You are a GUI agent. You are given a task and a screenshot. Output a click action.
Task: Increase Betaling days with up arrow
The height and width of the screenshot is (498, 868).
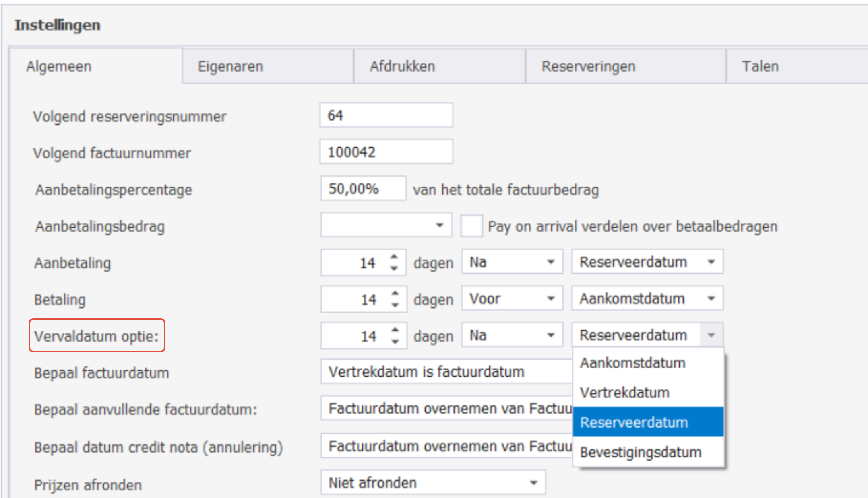tap(395, 293)
